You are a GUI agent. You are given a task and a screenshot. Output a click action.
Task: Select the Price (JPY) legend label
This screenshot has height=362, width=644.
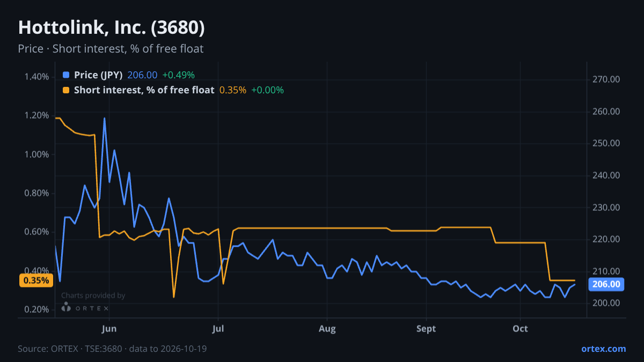pos(98,75)
